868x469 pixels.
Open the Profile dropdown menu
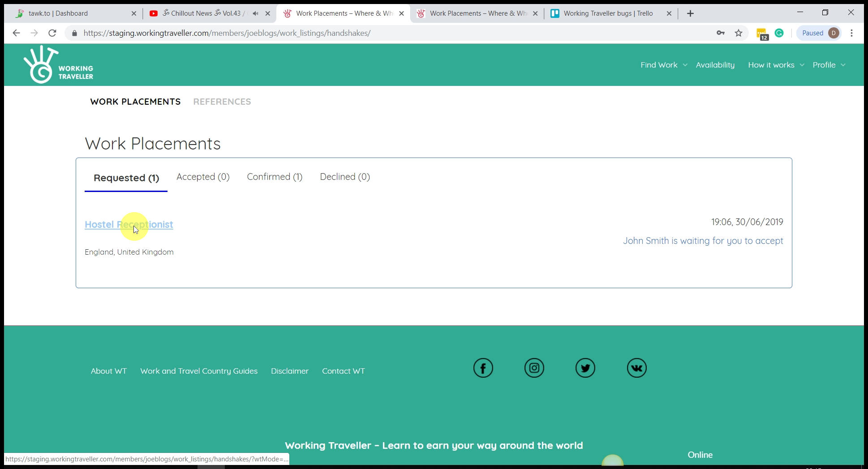click(x=829, y=65)
